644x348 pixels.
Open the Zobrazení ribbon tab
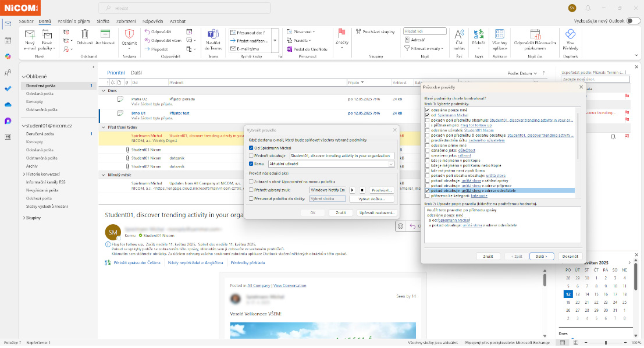(126, 20)
